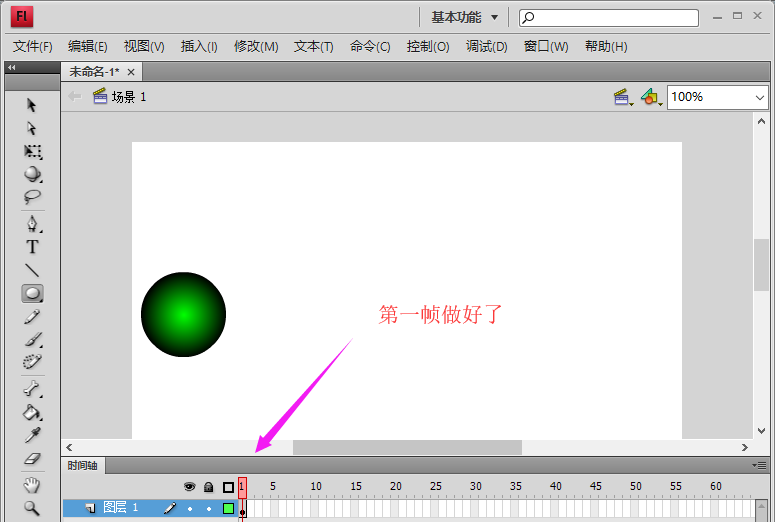This screenshot has width=775, height=522.
Task: Open the 窗口(W) menu
Action: coord(546,46)
